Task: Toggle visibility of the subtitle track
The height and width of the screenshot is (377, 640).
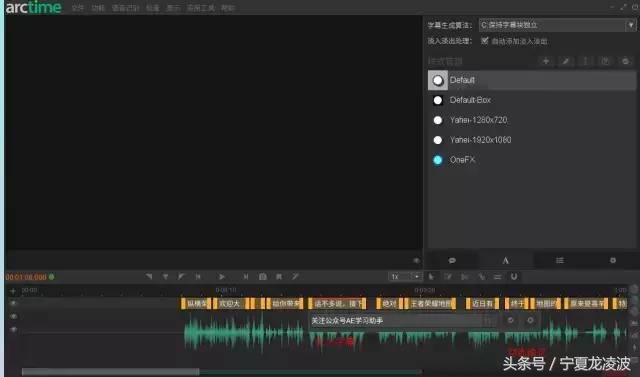Action: tap(13, 303)
